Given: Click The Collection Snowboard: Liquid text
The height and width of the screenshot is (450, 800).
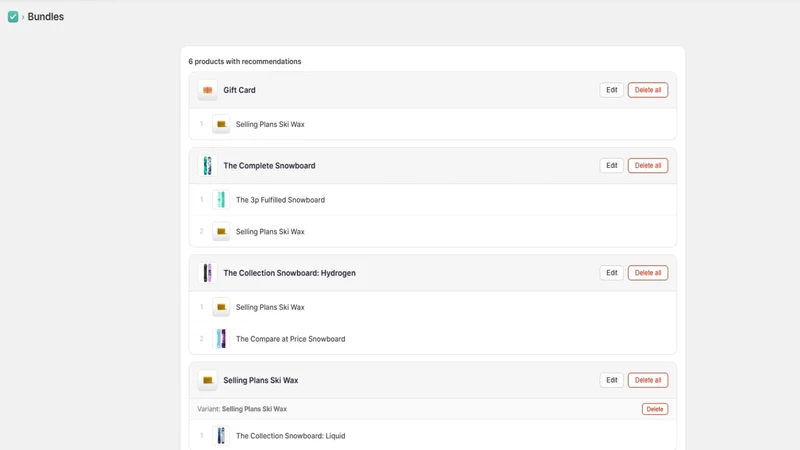Looking at the screenshot, I should (x=290, y=436).
